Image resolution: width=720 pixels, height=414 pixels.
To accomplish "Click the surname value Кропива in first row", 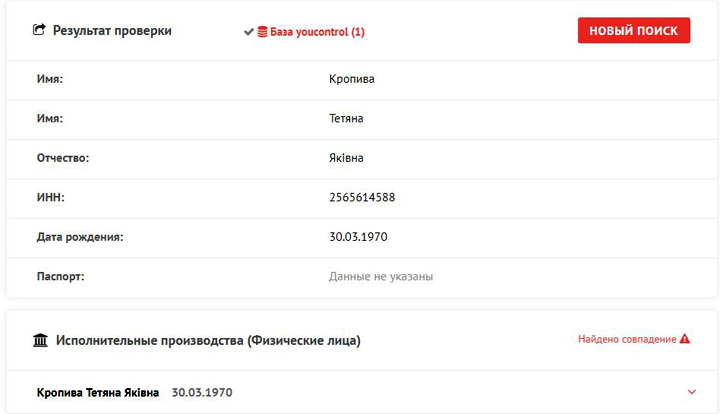I will point(352,79).
